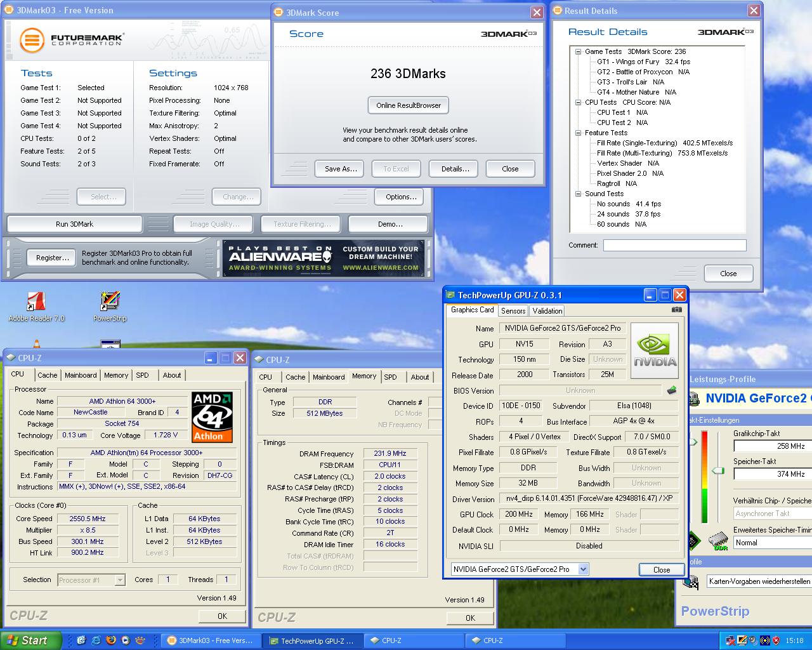Collapse the Game Tests tree node
Image resolution: width=812 pixels, height=650 pixels.
pyautogui.click(x=579, y=51)
